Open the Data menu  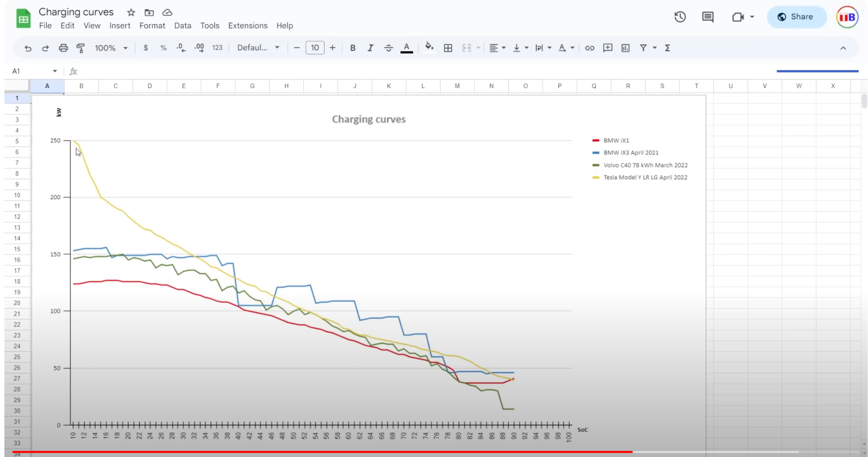[x=183, y=26]
